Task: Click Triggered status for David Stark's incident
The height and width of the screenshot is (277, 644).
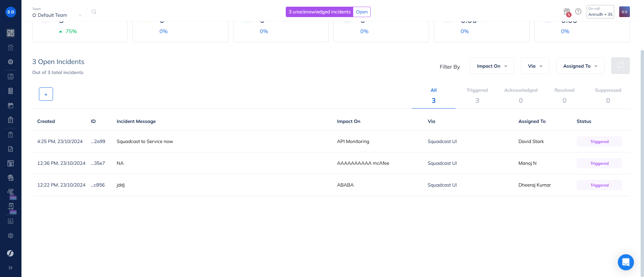Action: tap(599, 142)
